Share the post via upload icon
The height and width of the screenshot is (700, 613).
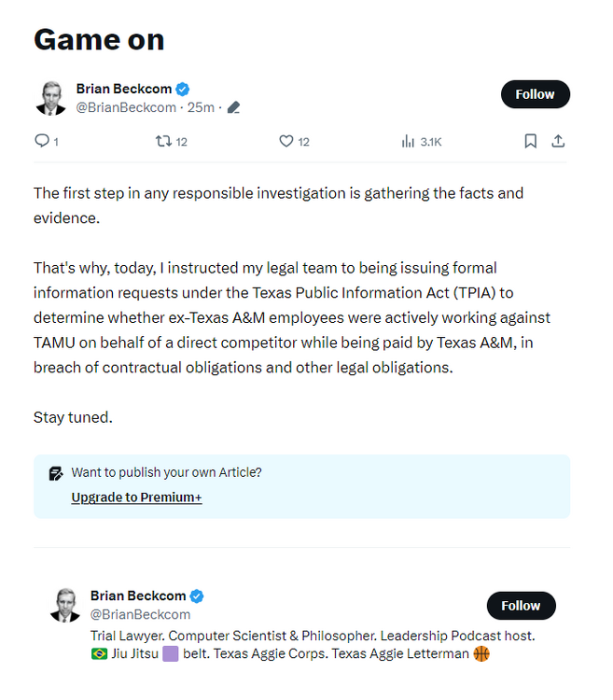(x=558, y=141)
